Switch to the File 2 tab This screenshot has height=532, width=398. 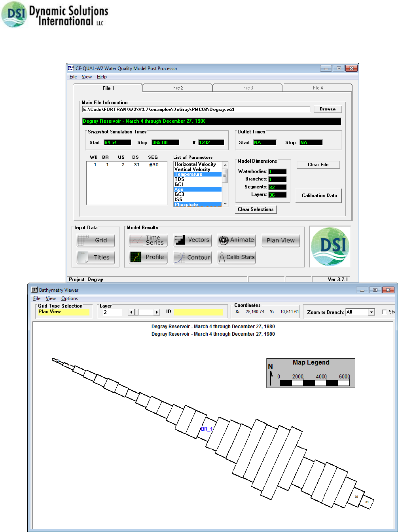click(x=178, y=88)
